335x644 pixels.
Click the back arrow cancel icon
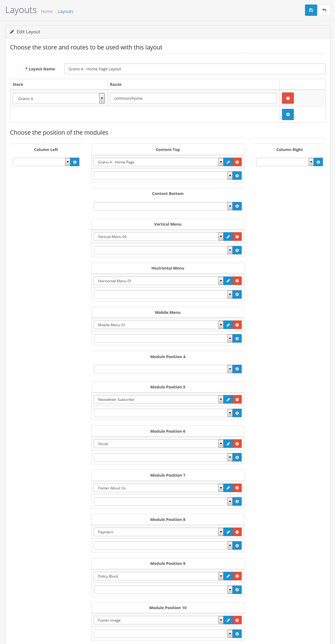pos(324,10)
